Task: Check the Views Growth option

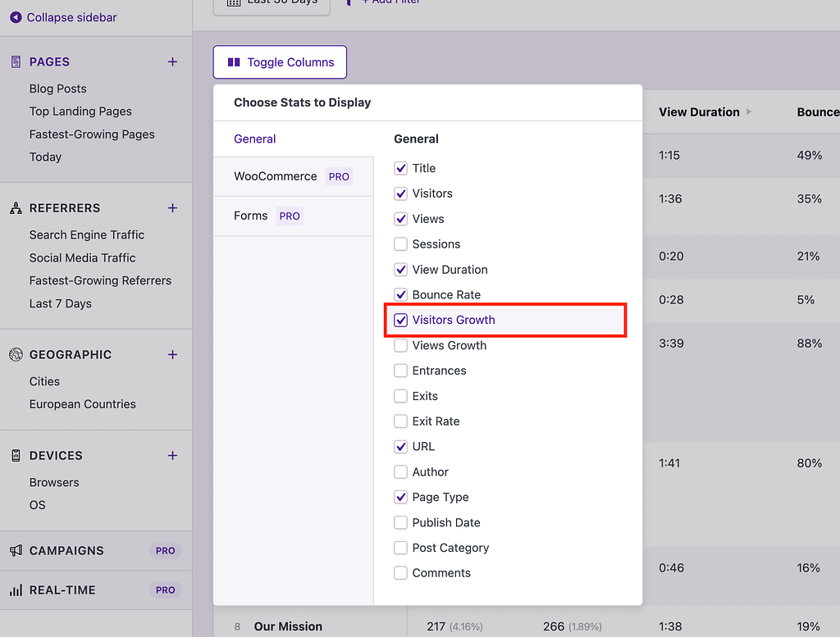Action: [x=400, y=346]
